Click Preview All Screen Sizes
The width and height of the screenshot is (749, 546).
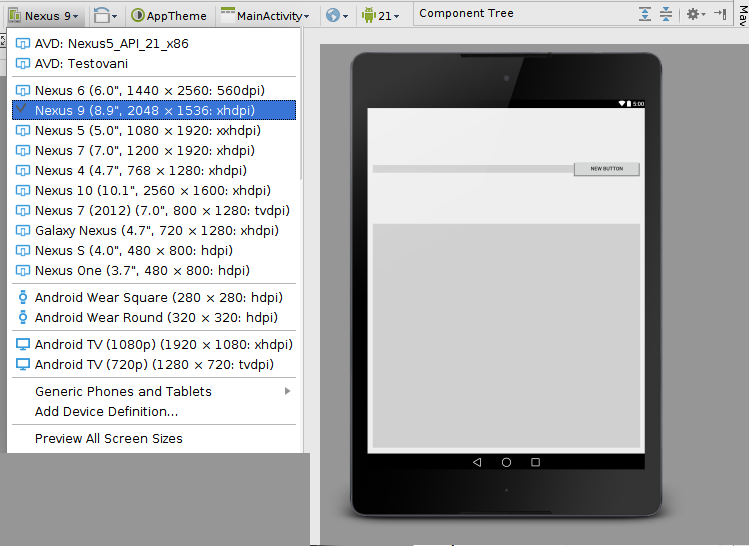[154, 438]
